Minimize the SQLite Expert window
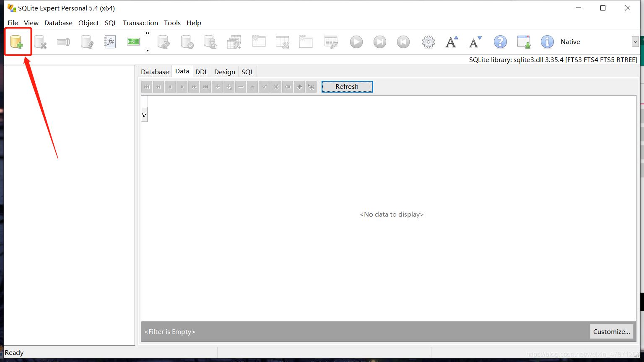 pyautogui.click(x=579, y=8)
